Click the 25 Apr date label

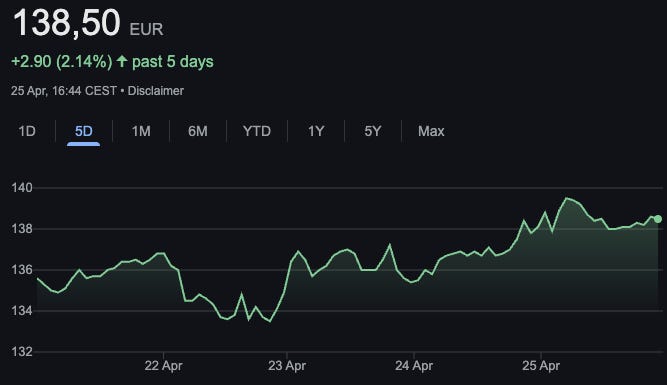tap(541, 365)
